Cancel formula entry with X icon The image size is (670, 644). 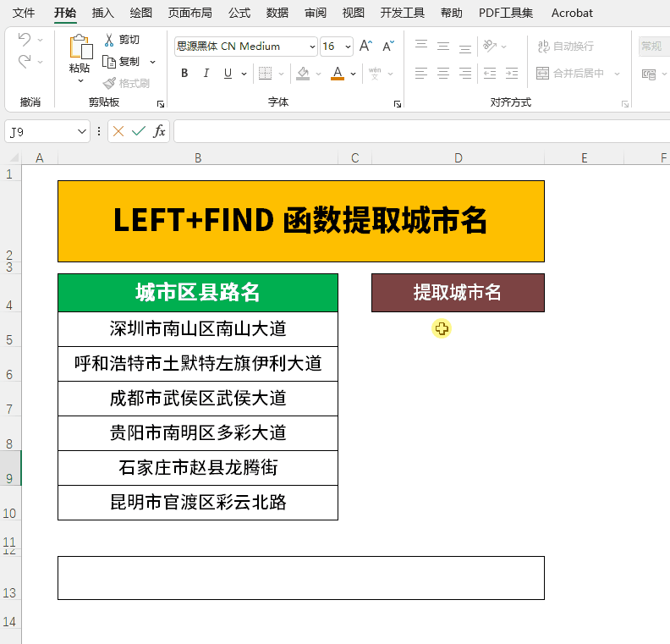118,131
